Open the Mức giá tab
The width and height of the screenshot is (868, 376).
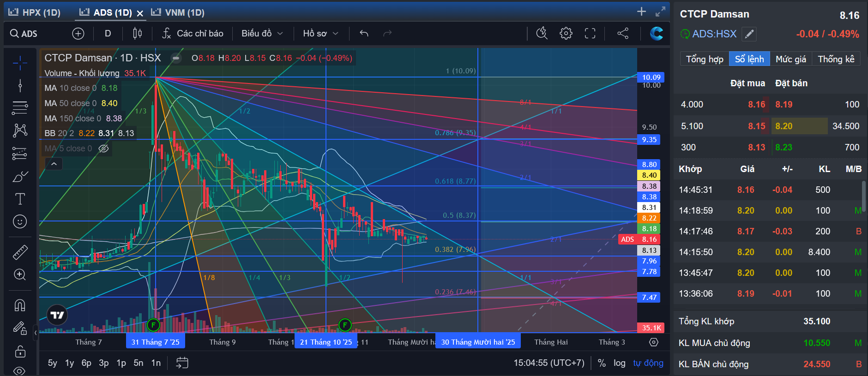click(x=791, y=59)
